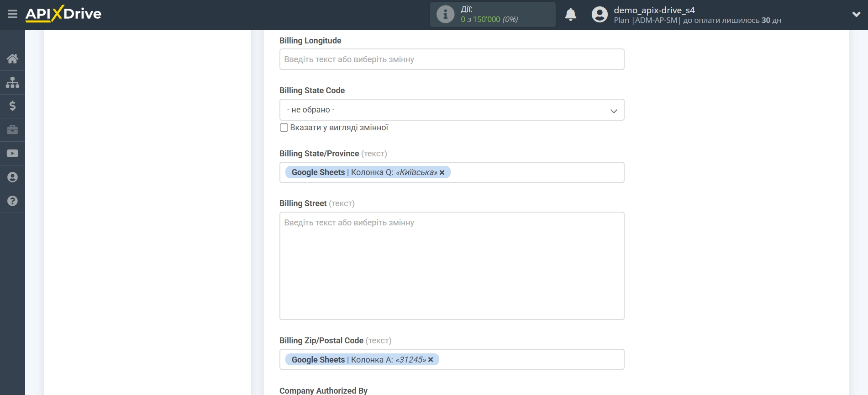Open the home dashboard icon
868x395 pixels.
12,59
